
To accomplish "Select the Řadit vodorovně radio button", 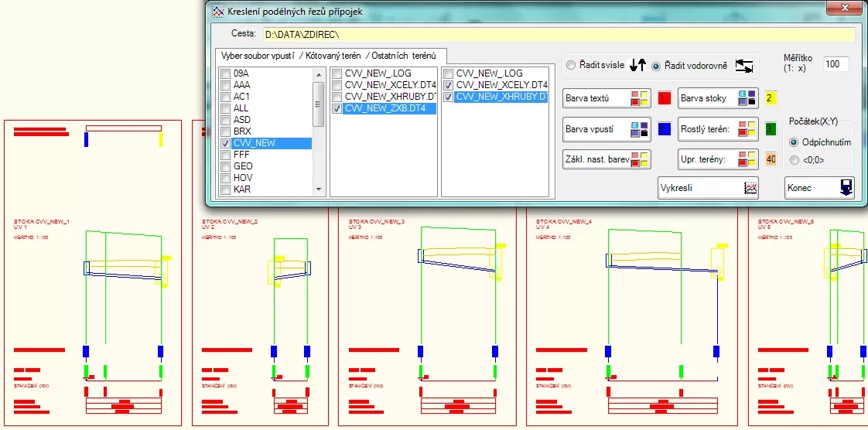I will [x=656, y=66].
